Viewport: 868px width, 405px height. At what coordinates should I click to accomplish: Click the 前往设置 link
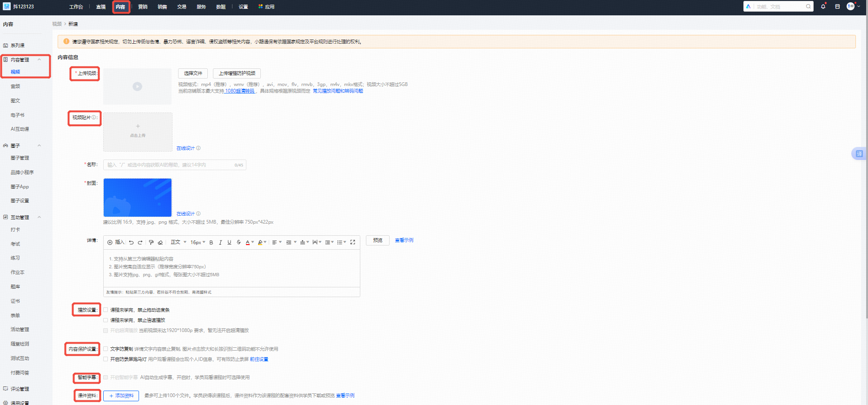point(259,359)
